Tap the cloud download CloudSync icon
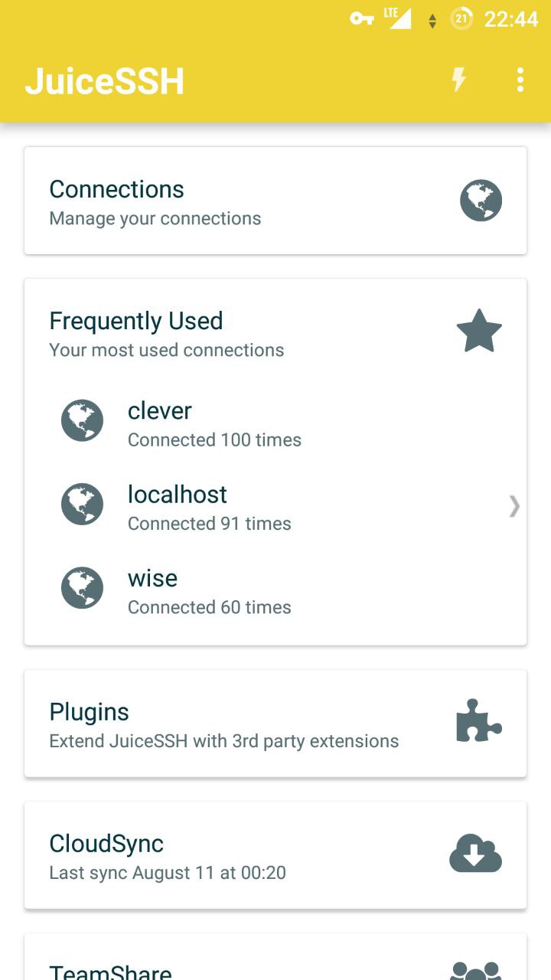Image resolution: width=551 pixels, height=980 pixels. coord(475,853)
